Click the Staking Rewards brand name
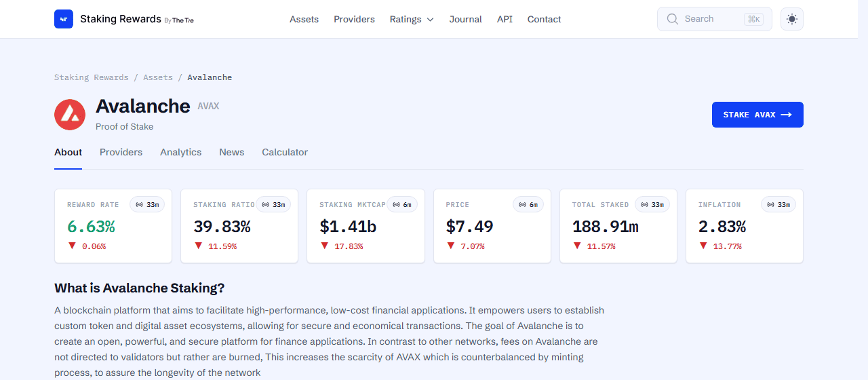The image size is (868, 380). [x=121, y=19]
